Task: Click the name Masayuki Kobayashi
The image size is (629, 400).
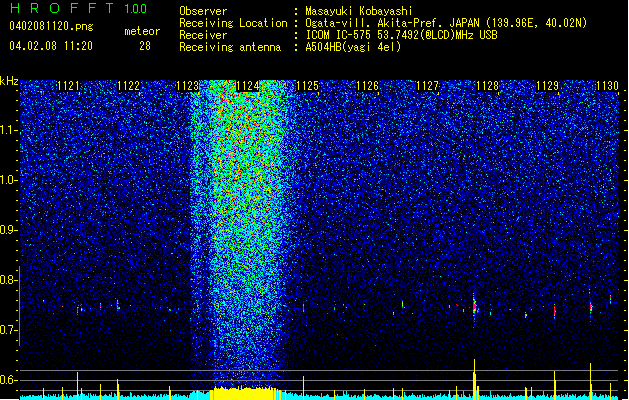Action: [358, 11]
